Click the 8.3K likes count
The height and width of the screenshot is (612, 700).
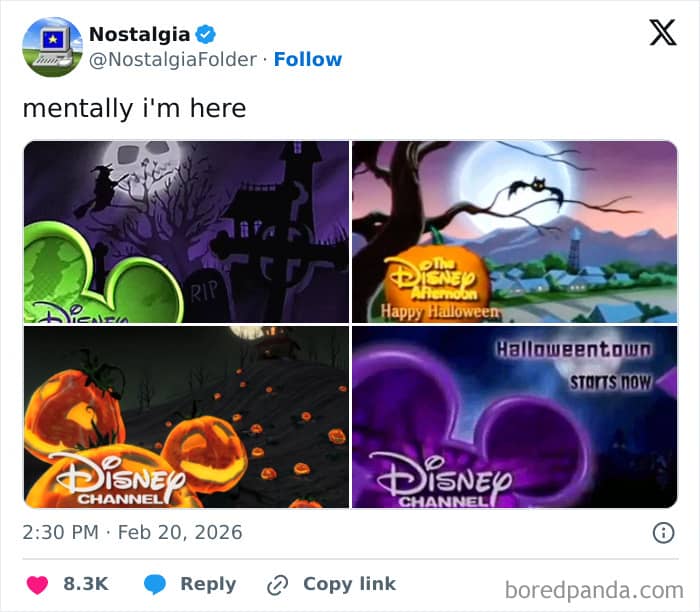pyautogui.click(x=86, y=584)
